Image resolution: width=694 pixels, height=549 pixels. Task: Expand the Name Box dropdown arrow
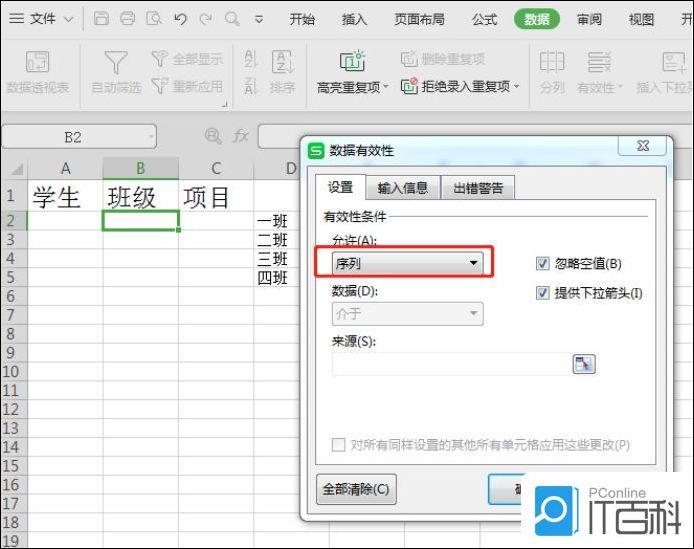tap(151, 137)
